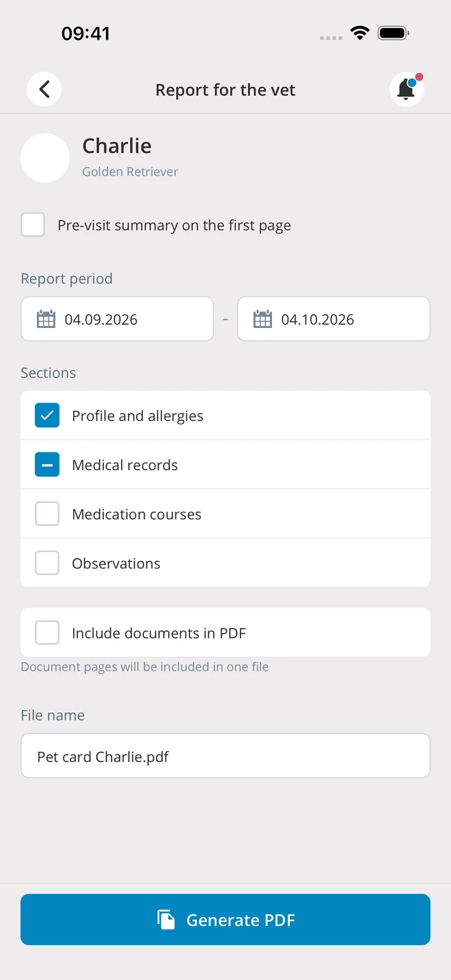
Task: Tap Profile and allergies label
Action: pyautogui.click(x=137, y=416)
